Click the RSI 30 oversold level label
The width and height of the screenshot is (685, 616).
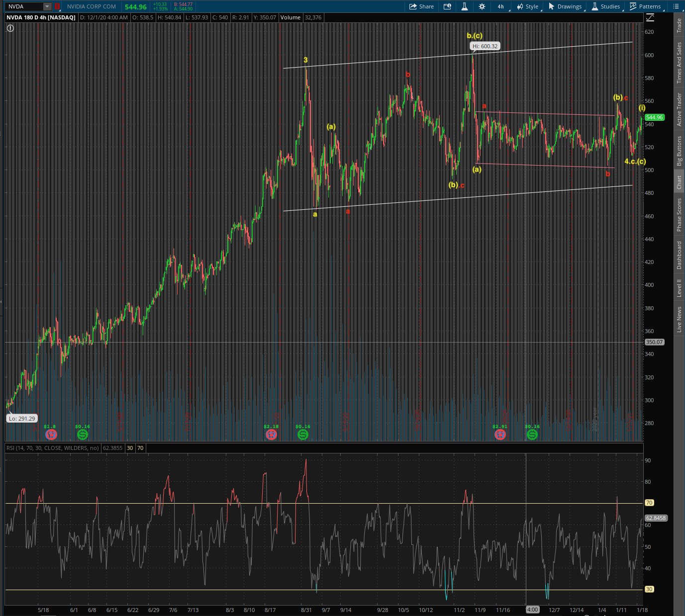click(649, 589)
